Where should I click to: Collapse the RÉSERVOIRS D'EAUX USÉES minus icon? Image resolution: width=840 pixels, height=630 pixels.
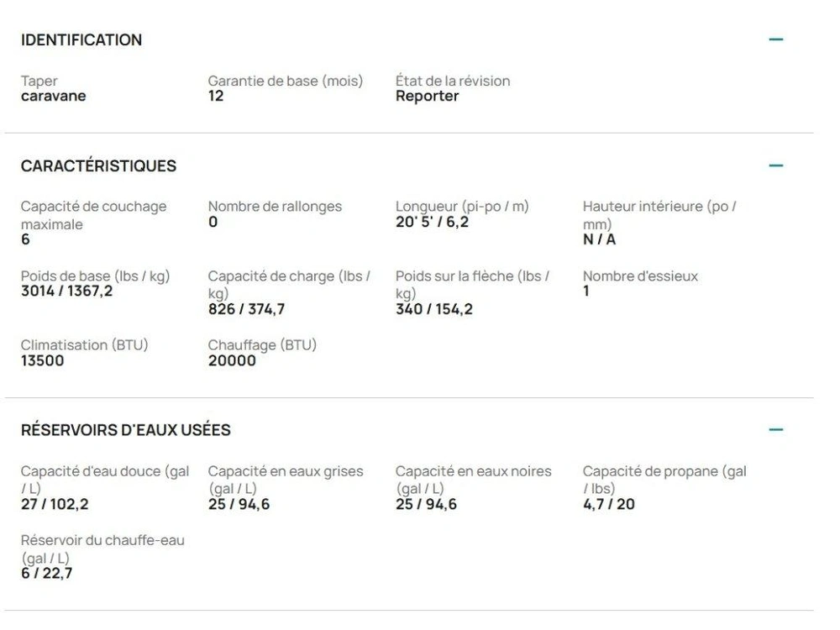tap(775, 430)
